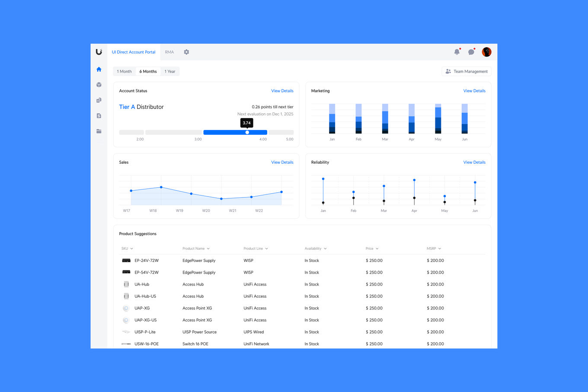Open the folder icon in sidebar
This screenshot has height=392, width=588.
(99, 131)
